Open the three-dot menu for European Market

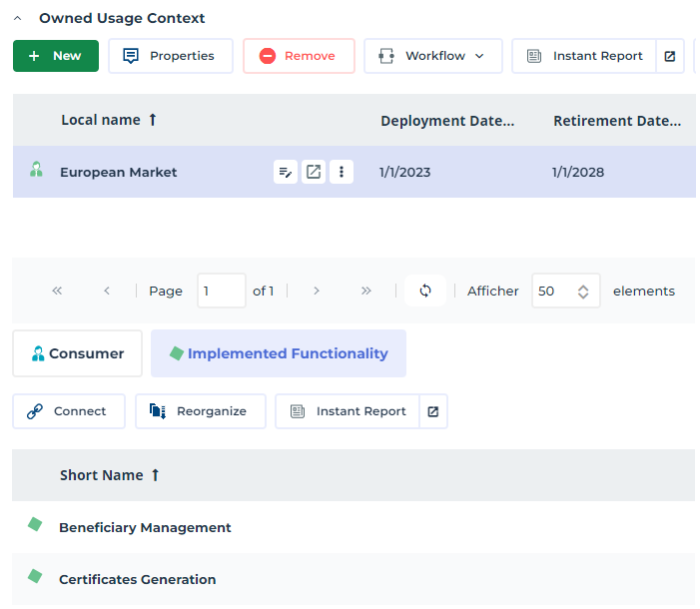342,172
